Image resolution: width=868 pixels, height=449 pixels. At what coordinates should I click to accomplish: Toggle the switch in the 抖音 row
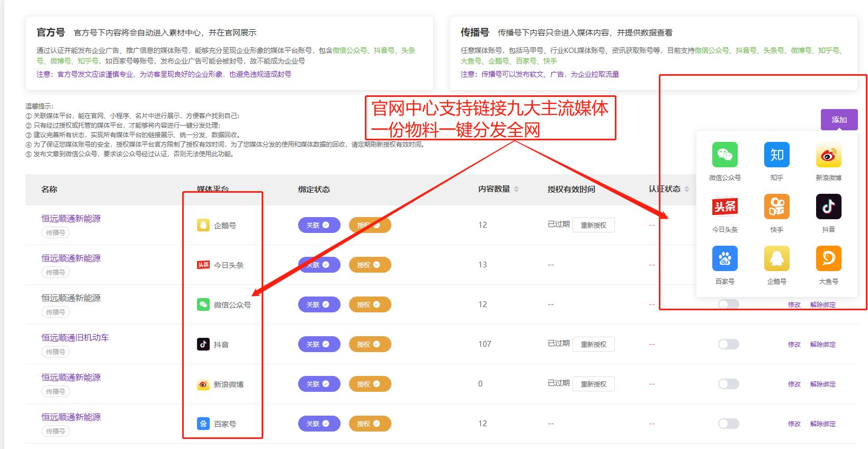(x=728, y=344)
